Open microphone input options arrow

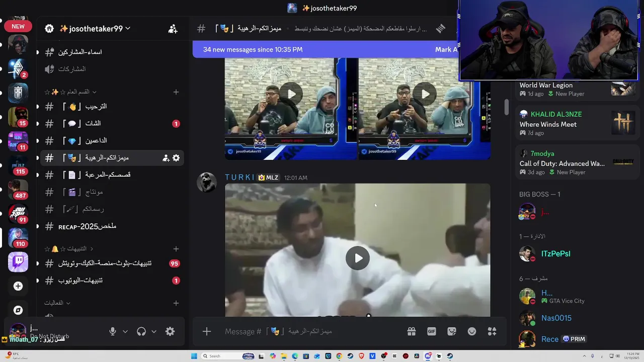tap(125, 331)
